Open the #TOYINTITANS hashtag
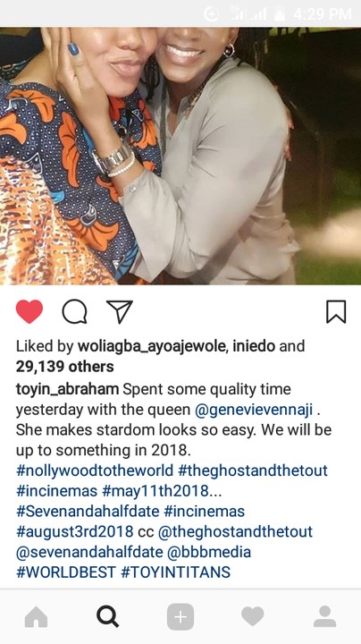361x644 pixels. (175, 572)
